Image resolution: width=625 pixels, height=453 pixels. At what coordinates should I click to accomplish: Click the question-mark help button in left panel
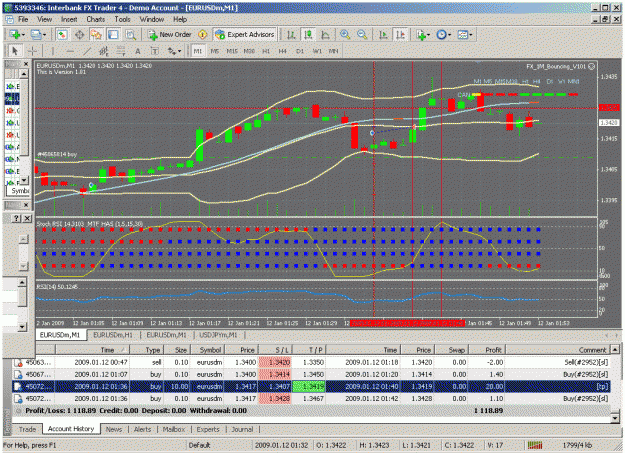point(16,218)
